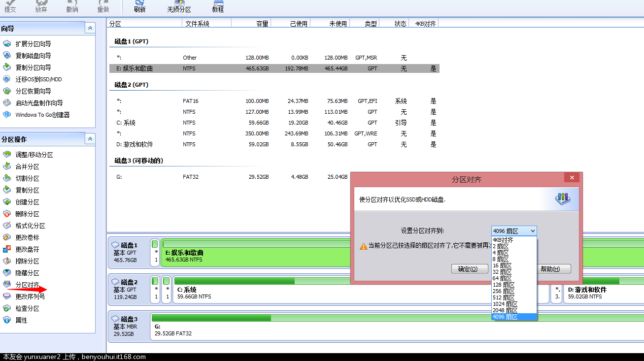
Task: Select the 调整/移动分区 operation icon
Action: [7, 155]
